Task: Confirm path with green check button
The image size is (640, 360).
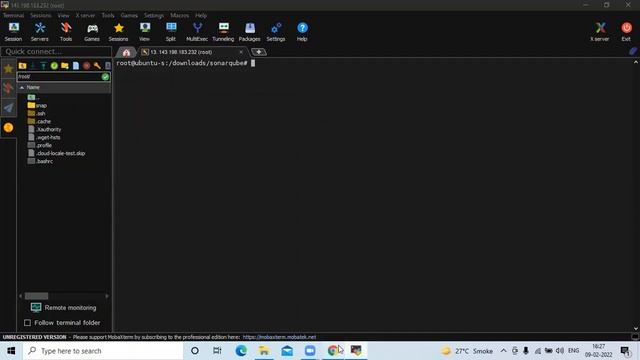Action: (x=105, y=77)
